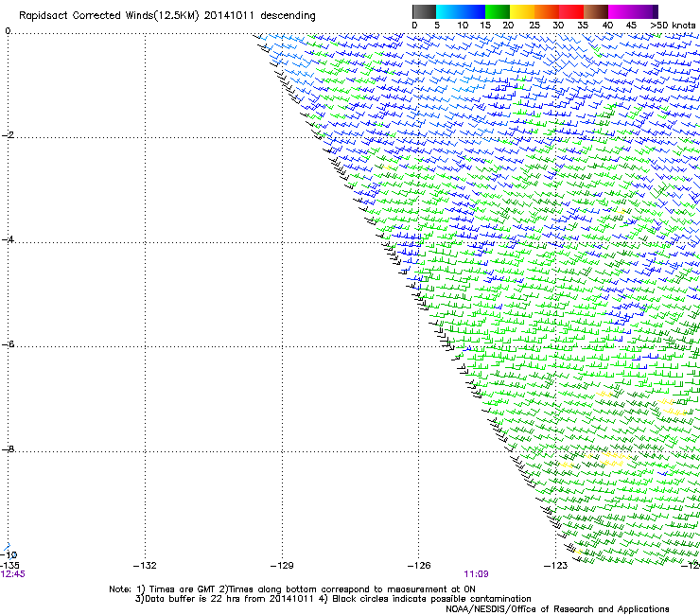
Task: Click the longitude label '-126'
Action: coord(419,566)
